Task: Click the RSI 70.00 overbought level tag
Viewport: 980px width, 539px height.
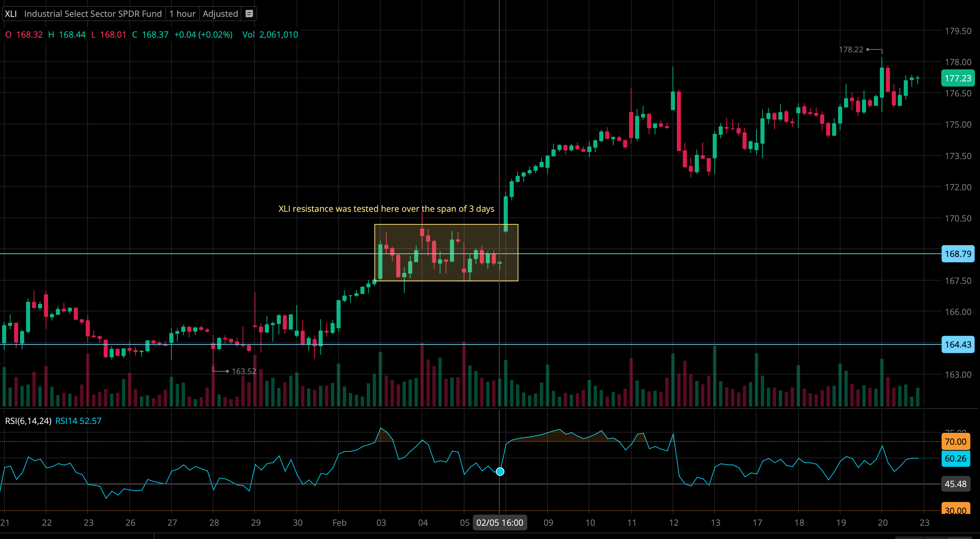Action: pos(955,442)
